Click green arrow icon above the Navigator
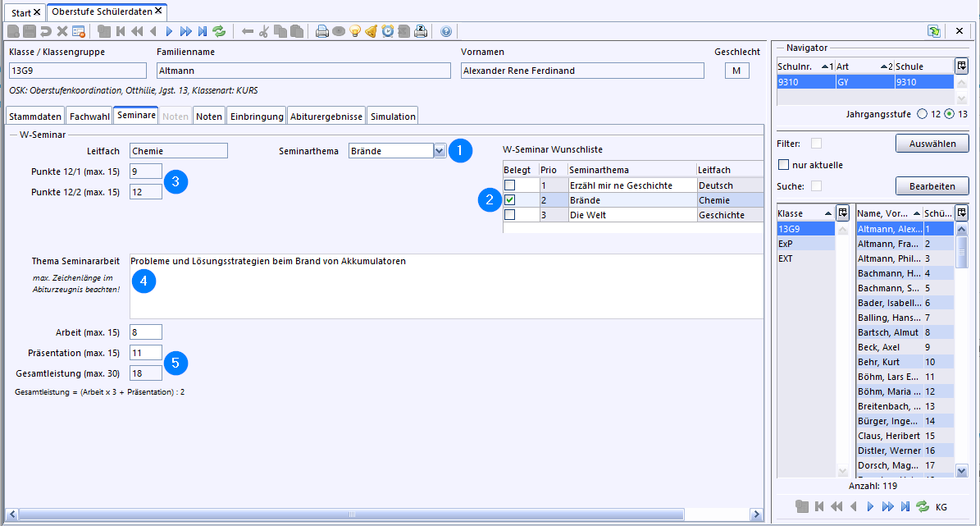Screen dimensions: 980x526 [x=934, y=31]
